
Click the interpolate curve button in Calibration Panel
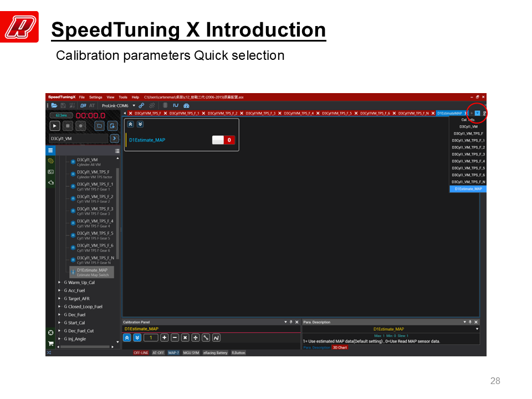216,337
